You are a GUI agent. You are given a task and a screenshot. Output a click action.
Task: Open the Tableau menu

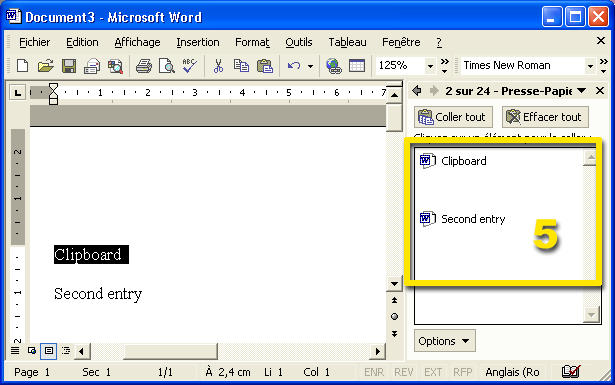347,42
